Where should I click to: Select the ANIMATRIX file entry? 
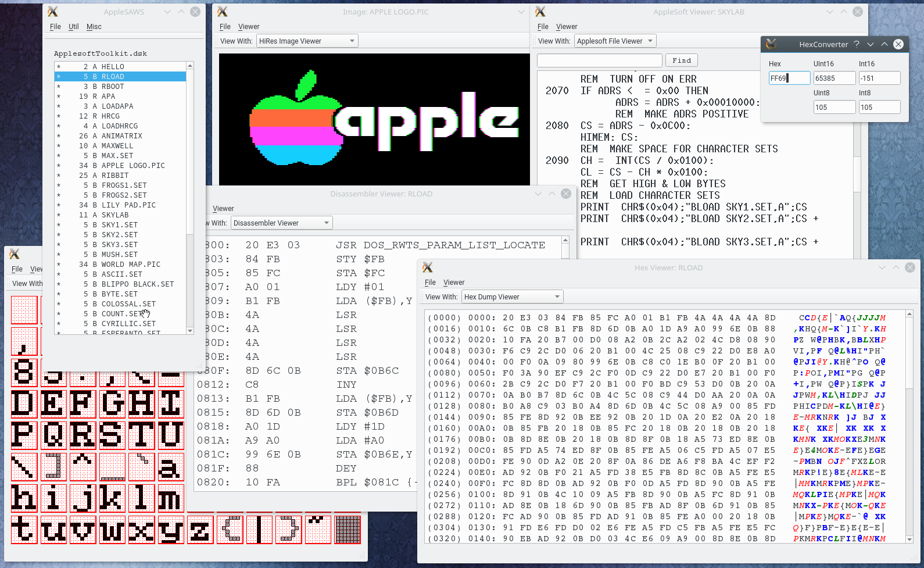point(120,136)
